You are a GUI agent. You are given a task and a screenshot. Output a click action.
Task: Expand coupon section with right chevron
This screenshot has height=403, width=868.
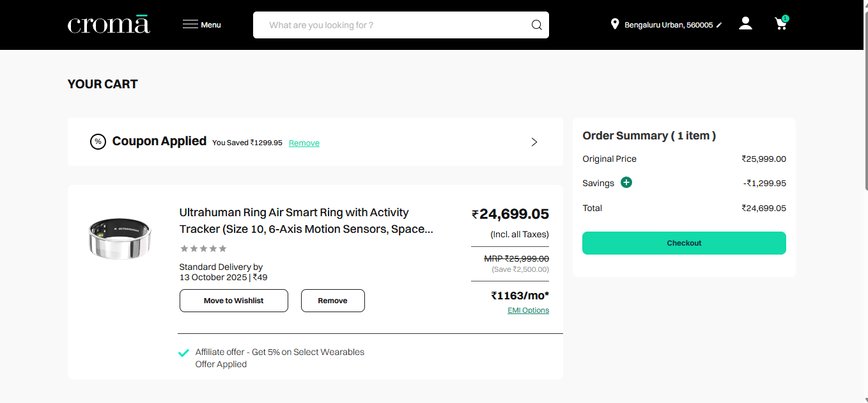coord(534,142)
